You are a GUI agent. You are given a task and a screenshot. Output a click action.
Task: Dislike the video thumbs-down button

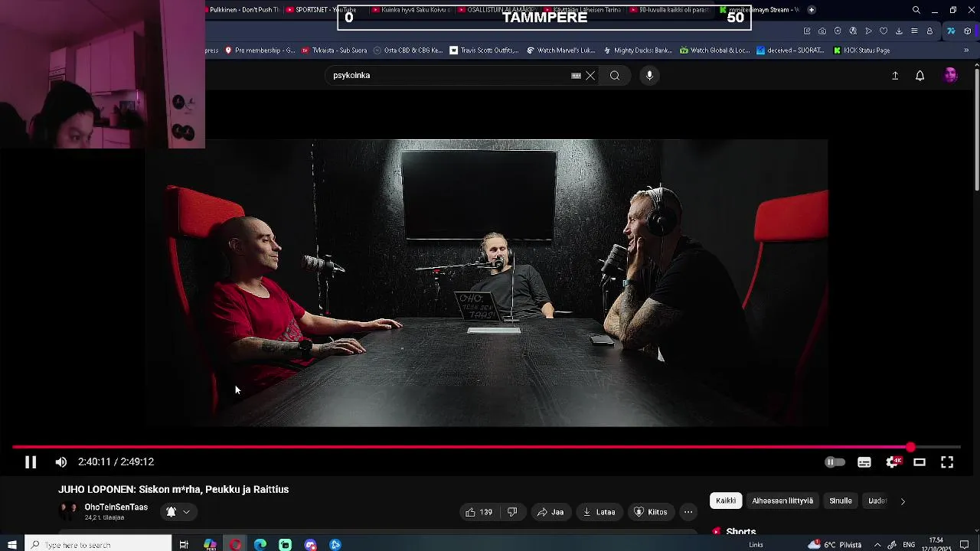coord(512,512)
